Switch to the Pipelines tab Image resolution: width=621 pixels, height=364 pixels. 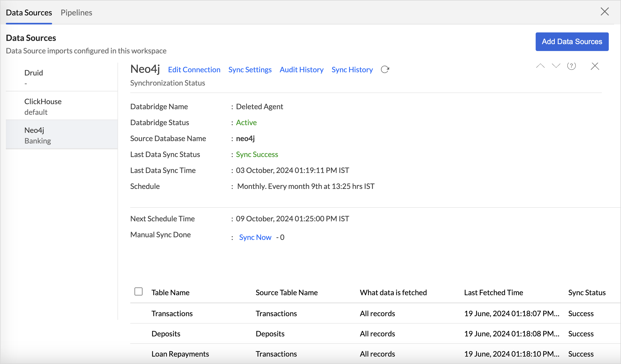point(76,12)
